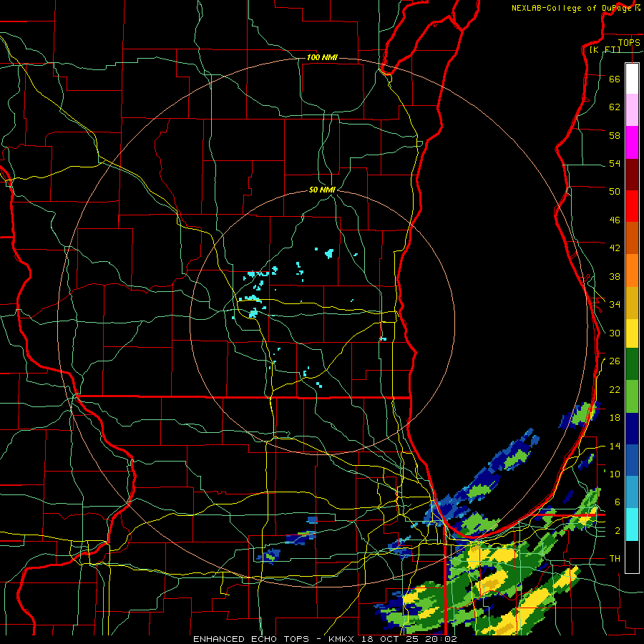Click legend value "54"

[615, 163]
